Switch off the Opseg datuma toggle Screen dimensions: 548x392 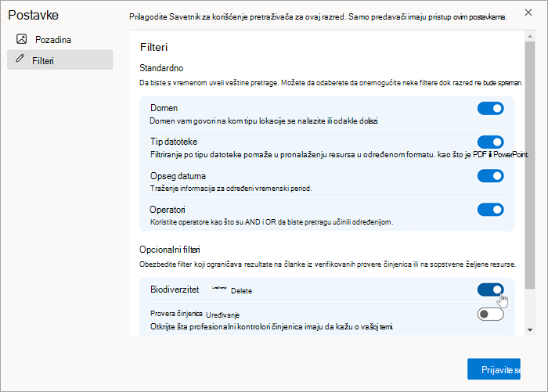[490, 176]
